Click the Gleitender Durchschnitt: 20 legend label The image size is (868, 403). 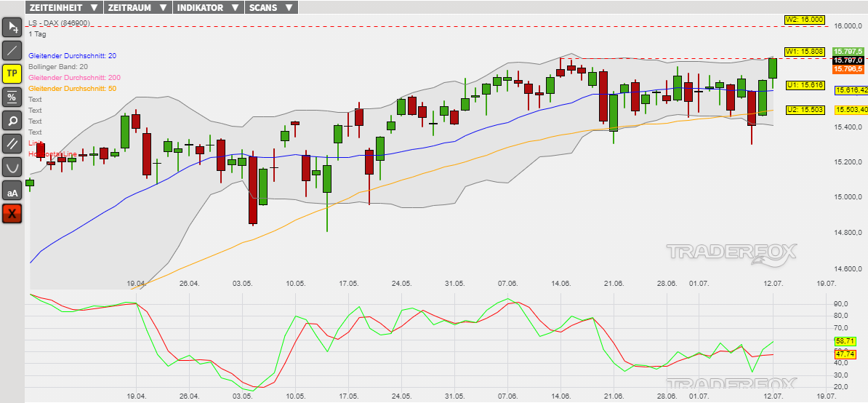[72, 56]
